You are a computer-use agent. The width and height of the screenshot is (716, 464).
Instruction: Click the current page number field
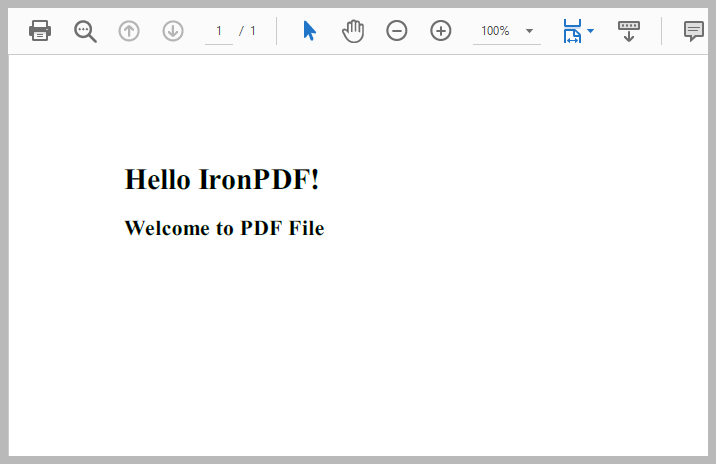219,31
